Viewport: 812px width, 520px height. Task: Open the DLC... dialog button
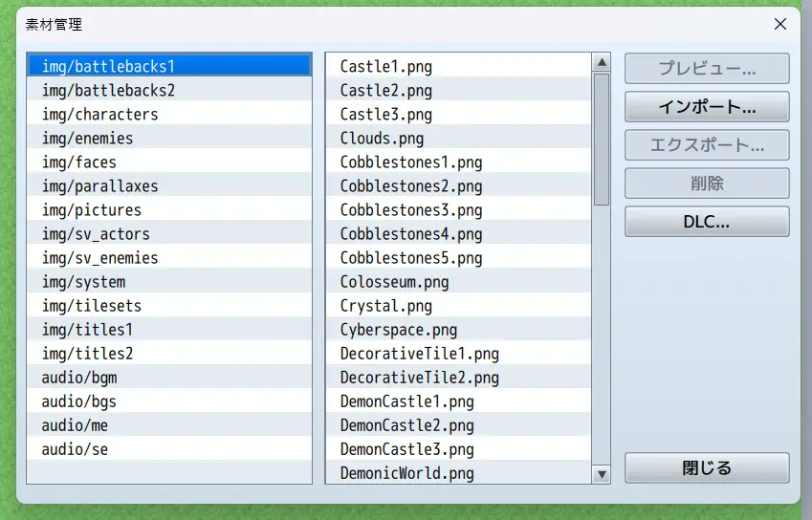tap(707, 222)
